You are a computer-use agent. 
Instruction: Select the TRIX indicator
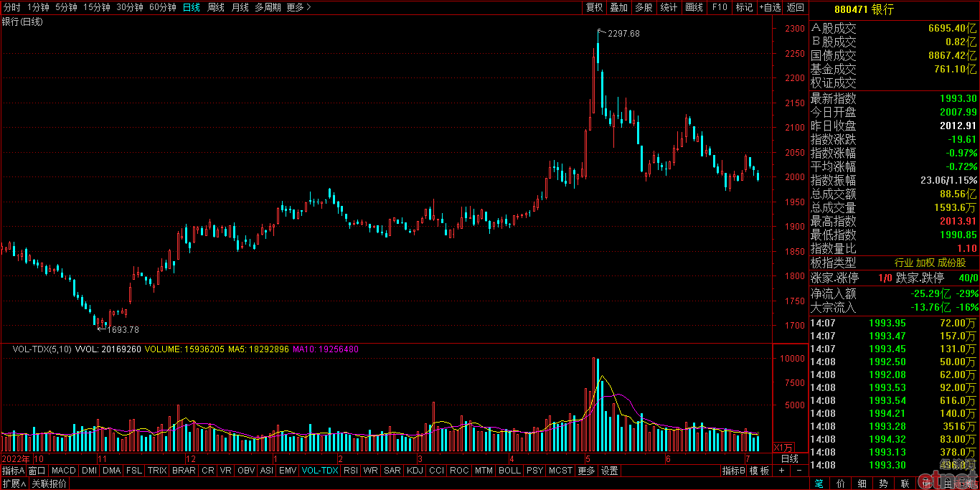click(157, 471)
